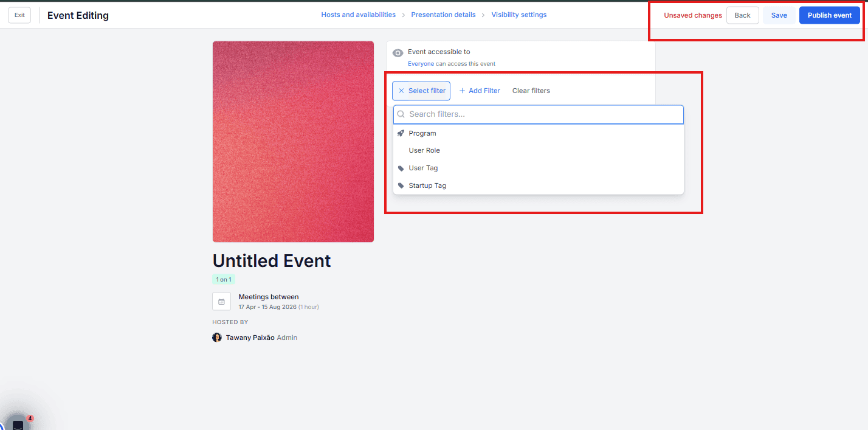Click the rocket icon next to Program

pyautogui.click(x=401, y=133)
